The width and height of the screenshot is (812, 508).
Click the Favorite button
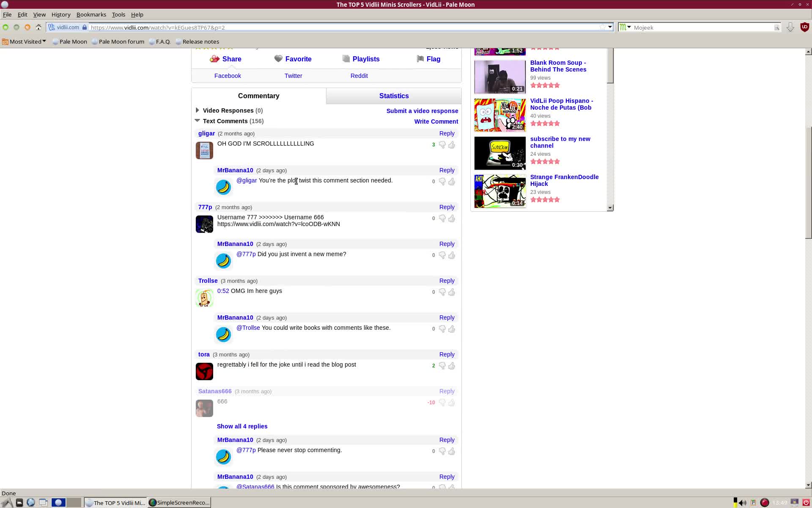pos(293,59)
